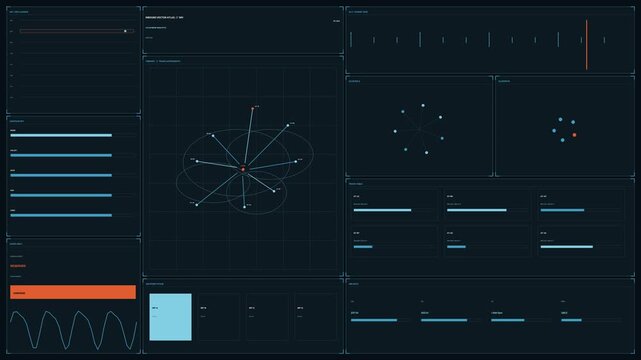Click the wide orange bar button
This screenshot has width=641, height=360.
click(x=73, y=292)
